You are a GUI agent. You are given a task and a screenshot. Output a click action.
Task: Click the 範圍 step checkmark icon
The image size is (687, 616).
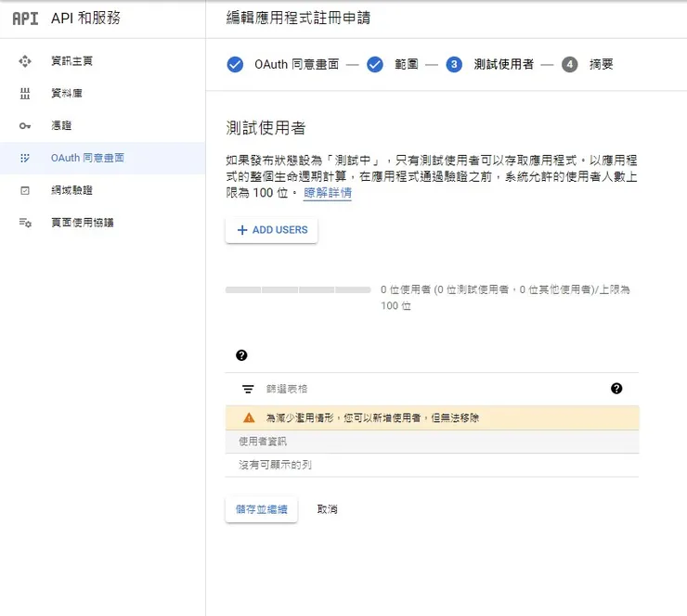point(375,65)
